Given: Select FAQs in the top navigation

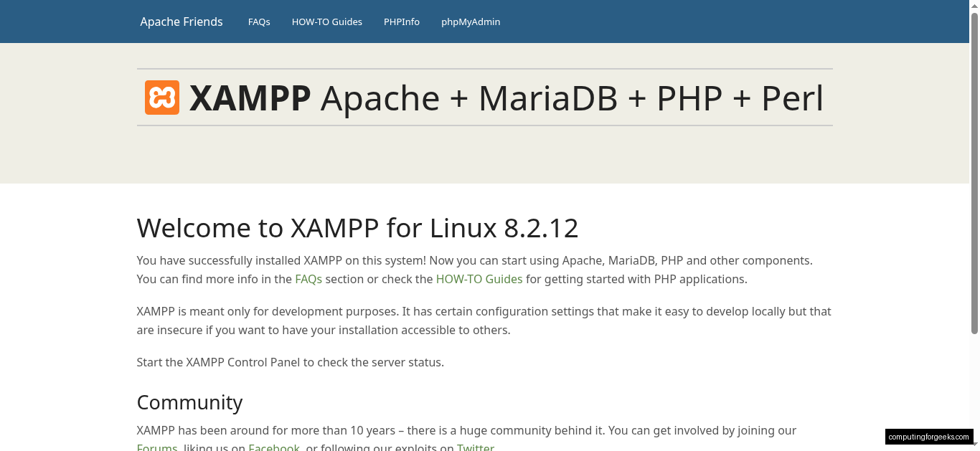Looking at the screenshot, I should [259, 22].
